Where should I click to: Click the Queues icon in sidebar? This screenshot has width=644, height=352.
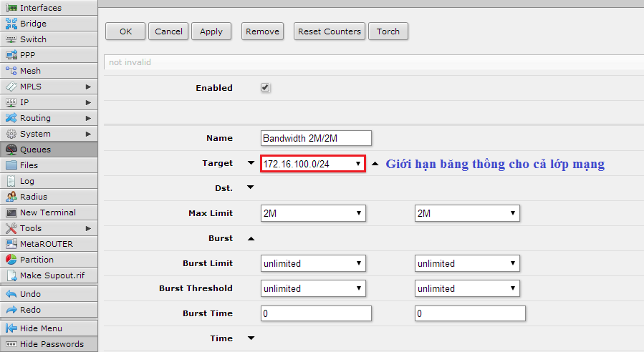click(11, 150)
